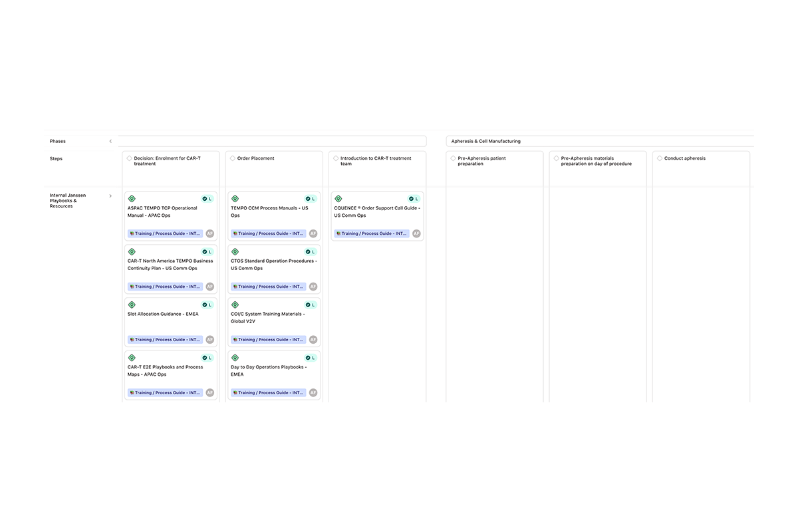Image resolution: width=798 pixels, height=532 pixels.
Task: Toggle circle beside Introduction to CAR-T treatment team
Action: coord(336,159)
